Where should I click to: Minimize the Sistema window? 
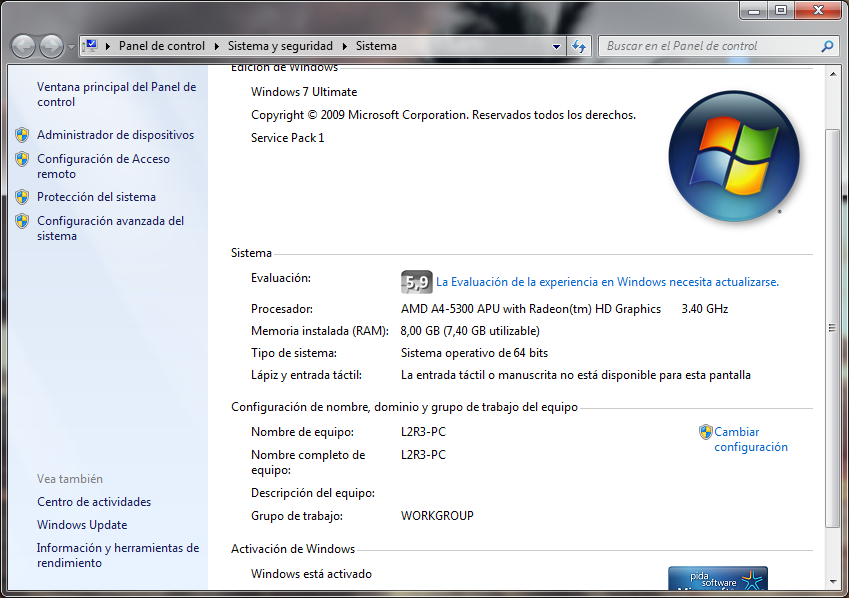click(x=754, y=10)
